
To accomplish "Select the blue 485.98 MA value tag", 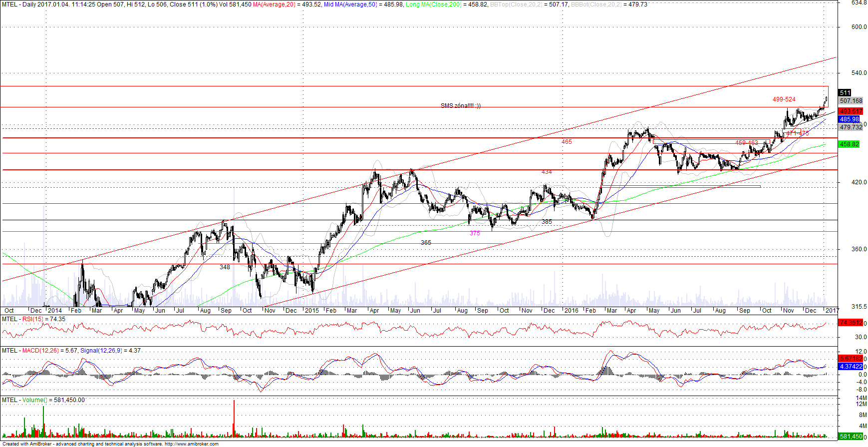I will (849, 119).
